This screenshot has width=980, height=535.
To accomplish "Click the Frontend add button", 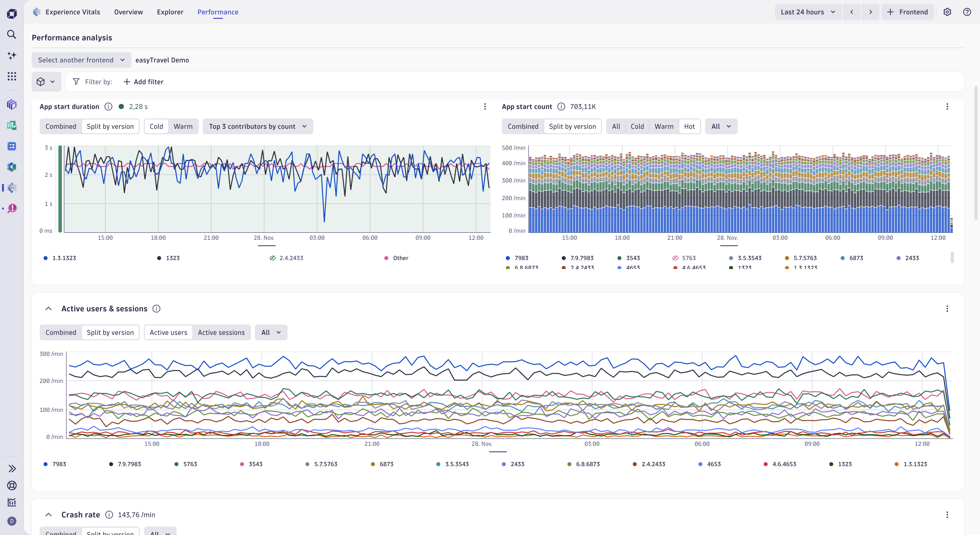I will pos(907,12).
